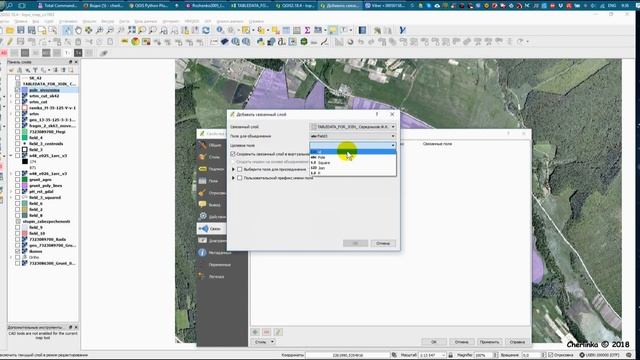Click the purple grunt_poly_lines swatch
This screenshot has height=360, width=640.
pyautogui.click(x=24, y=186)
